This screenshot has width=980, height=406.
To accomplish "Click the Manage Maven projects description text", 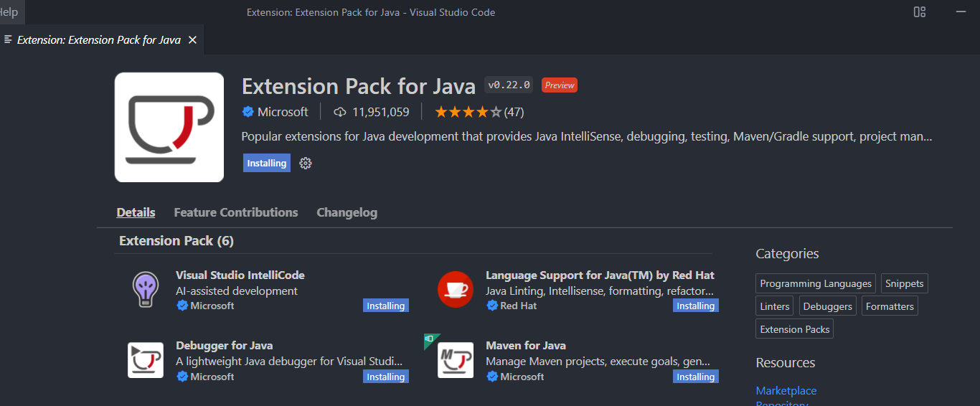I will [x=598, y=362].
